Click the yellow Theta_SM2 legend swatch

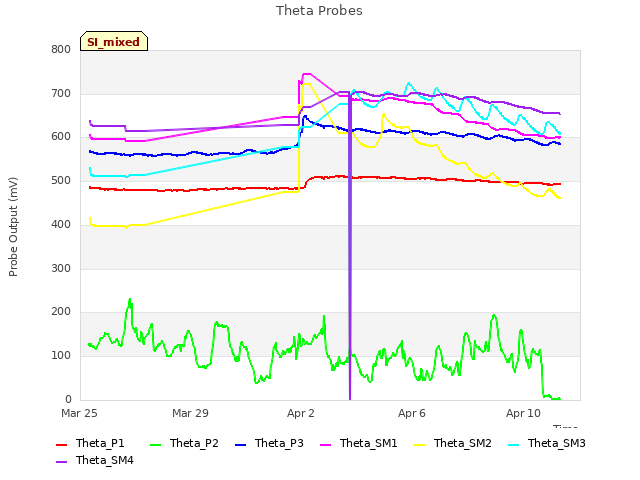[420, 444]
